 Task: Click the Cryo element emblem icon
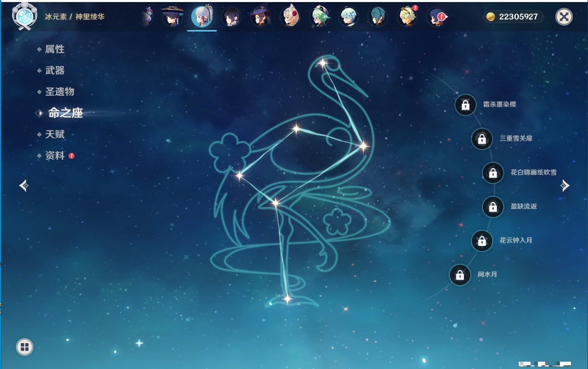click(24, 16)
